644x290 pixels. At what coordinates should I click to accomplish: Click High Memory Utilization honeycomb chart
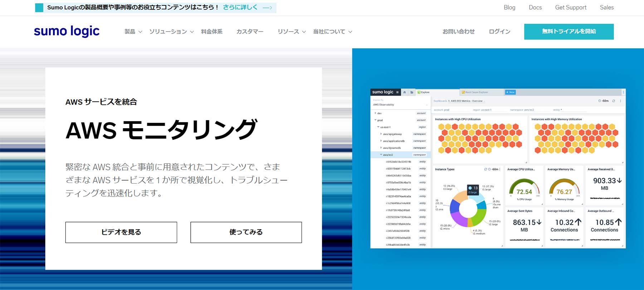[x=576, y=139]
